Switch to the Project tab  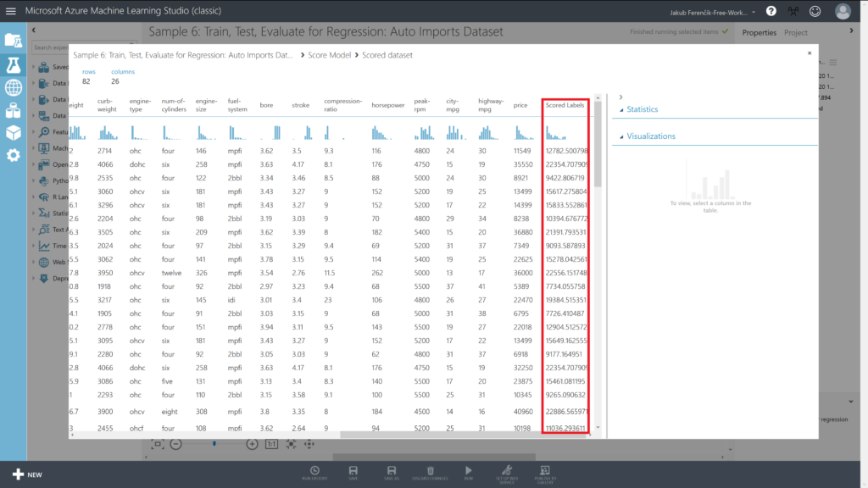(795, 32)
